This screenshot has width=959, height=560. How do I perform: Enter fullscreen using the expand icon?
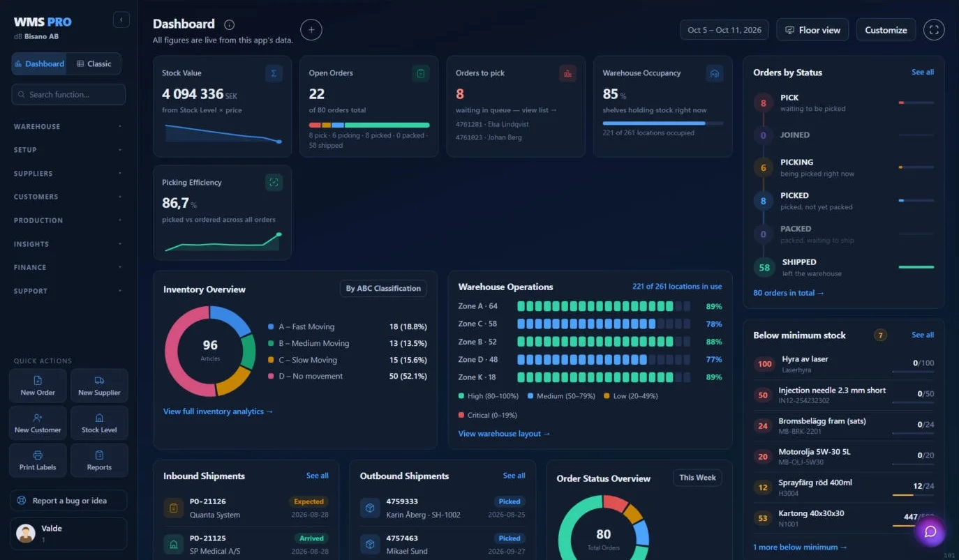pyautogui.click(x=934, y=30)
